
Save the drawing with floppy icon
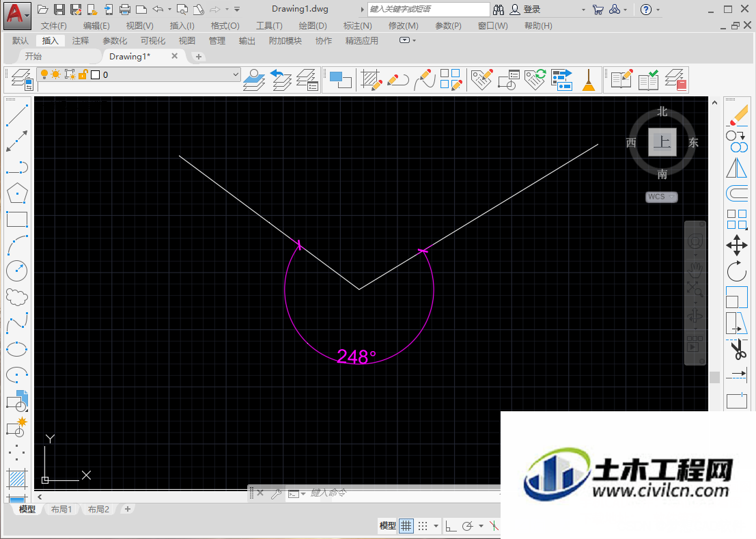pos(59,9)
